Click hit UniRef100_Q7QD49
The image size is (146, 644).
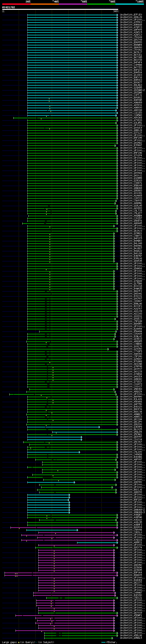[131, 281]
